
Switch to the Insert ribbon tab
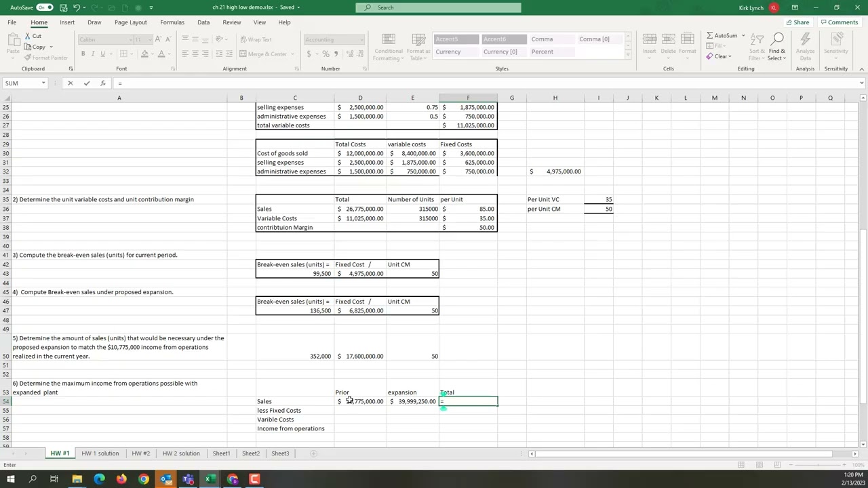[x=67, y=22]
